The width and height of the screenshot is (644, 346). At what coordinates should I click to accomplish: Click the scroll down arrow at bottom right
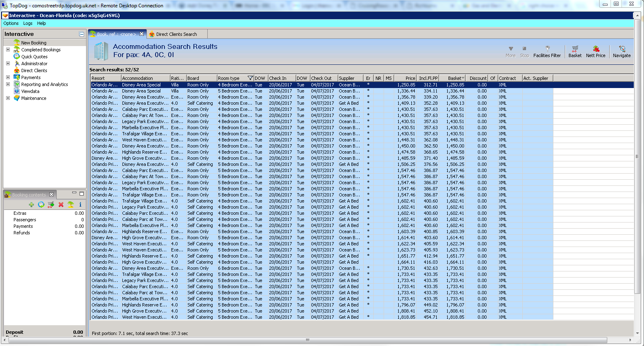pos(637,333)
